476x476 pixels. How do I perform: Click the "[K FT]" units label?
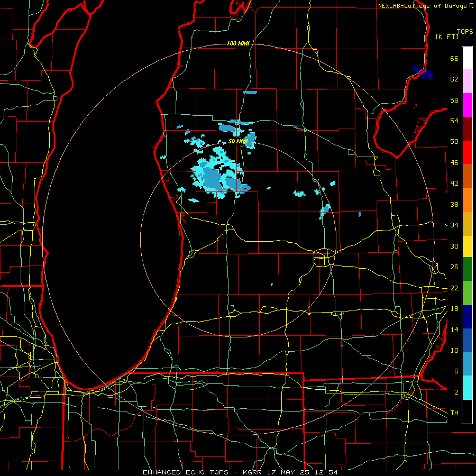pyautogui.click(x=447, y=36)
